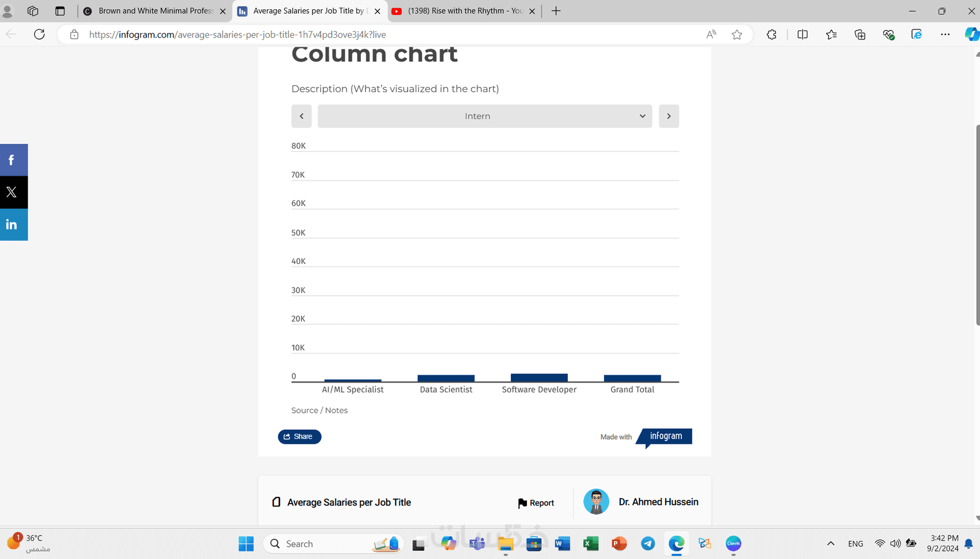Show hidden system tray icons
This screenshot has height=559, width=980.
[x=831, y=543]
